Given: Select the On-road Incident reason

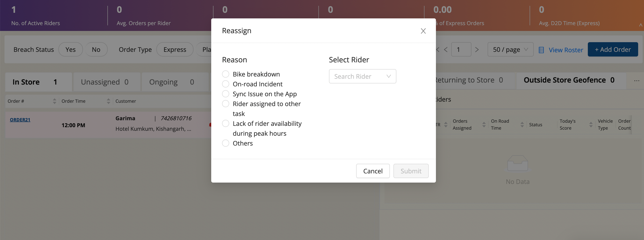Looking at the screenshot, I should (226, 84).
